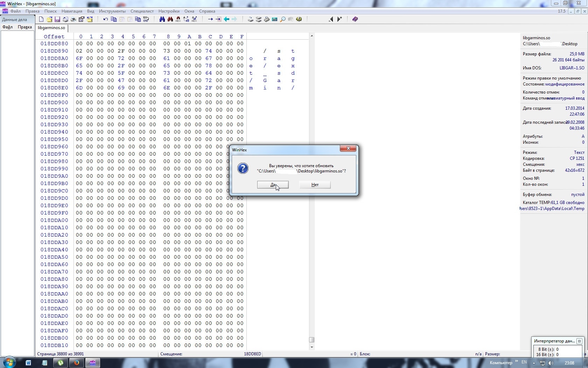Click the Go To Offset arrow icon
The image size is (588, 368).
pyautogui.click(x=210, y=19)
